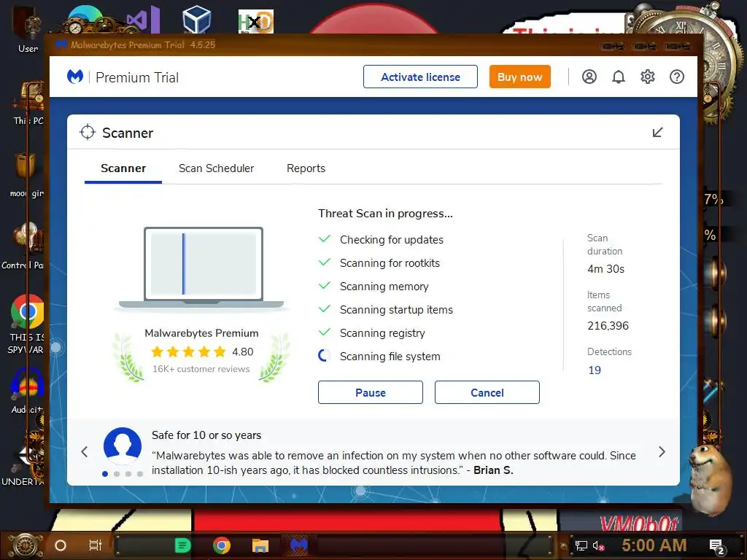
Task: Click Activate license button
Action: pyautogui.click(x=420, y=77)
